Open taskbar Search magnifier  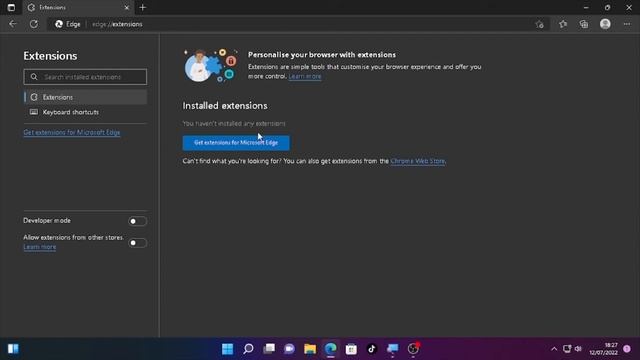[x=248, y=349]
